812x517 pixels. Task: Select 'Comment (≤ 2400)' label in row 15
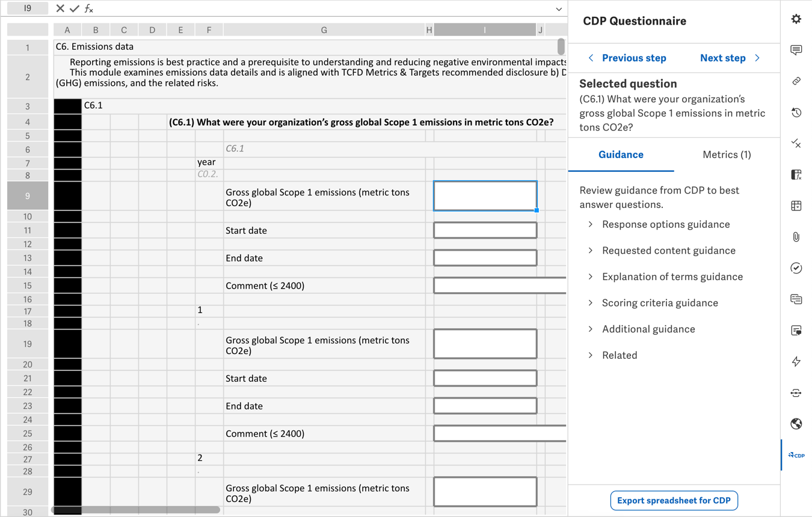(x=265, y=286)
